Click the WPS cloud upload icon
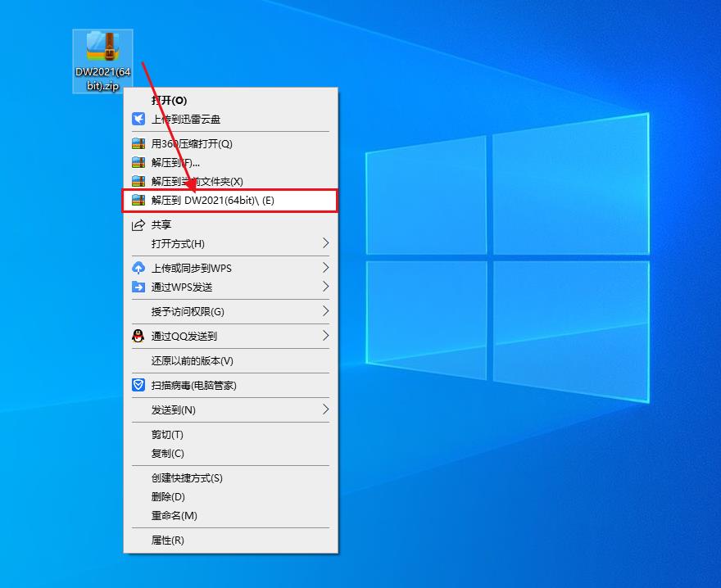This screenshot has height=588, width=721. [x=138, y=268]
